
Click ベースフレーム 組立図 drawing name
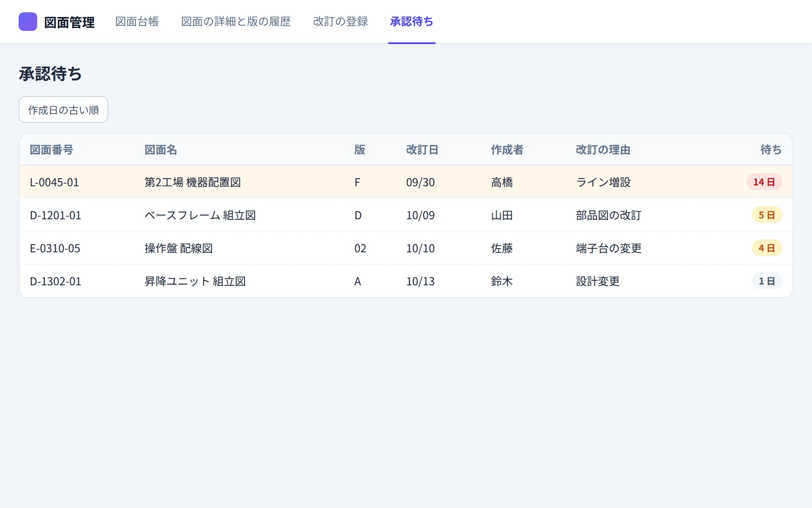(200, 215)
